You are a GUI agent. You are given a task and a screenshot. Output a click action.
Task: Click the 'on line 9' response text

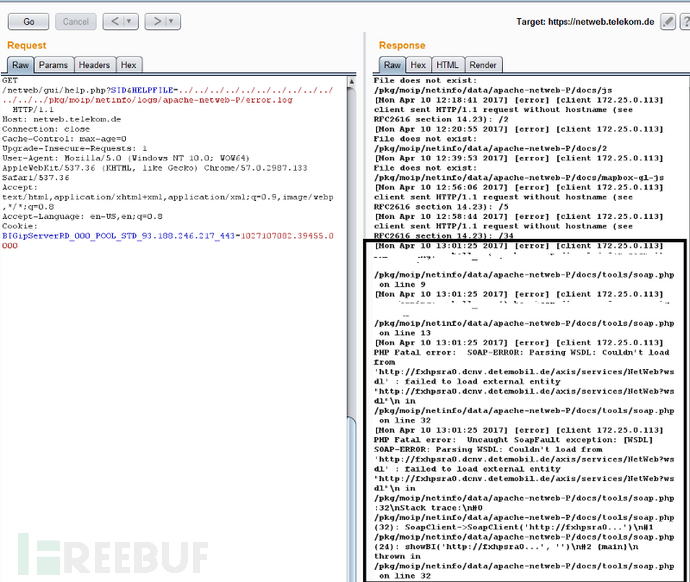(402, 285)
